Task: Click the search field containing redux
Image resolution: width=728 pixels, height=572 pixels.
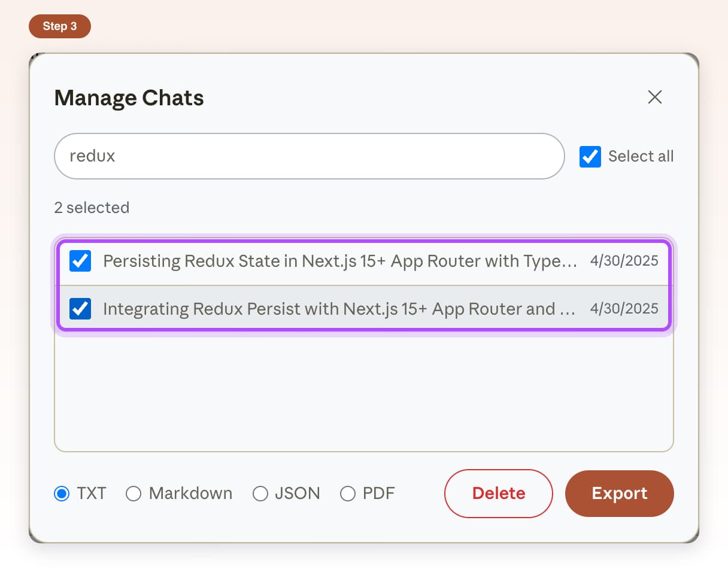Action: 310,156
